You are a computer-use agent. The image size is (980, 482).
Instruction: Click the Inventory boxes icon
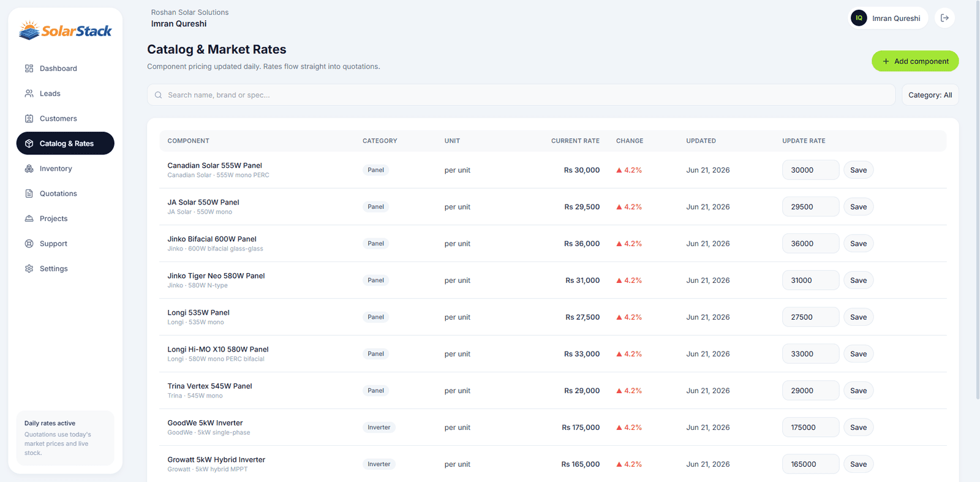click(x=29, y=168)
